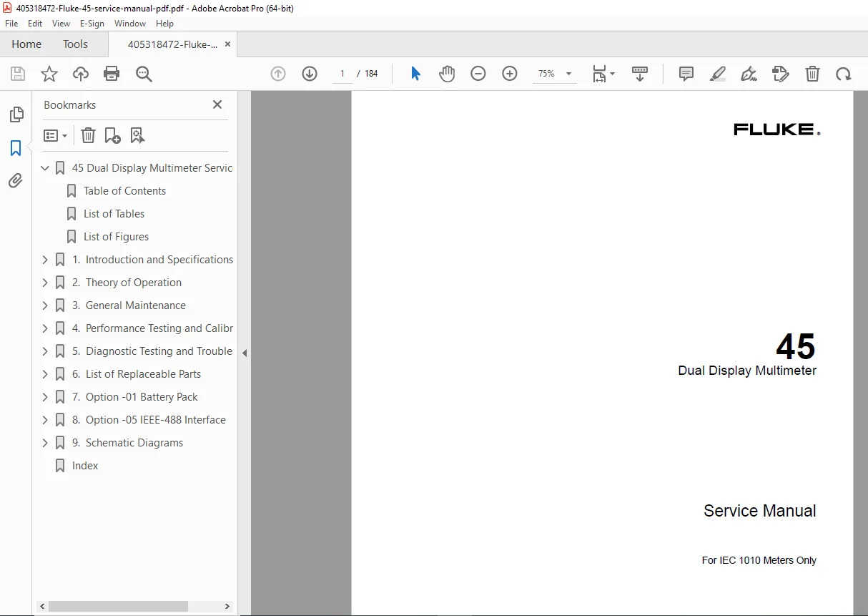The width and height of the screenshot is (868, 616).
Task: Find current bookmark icon
Action: pyautogui.click(x=137, y=135)
